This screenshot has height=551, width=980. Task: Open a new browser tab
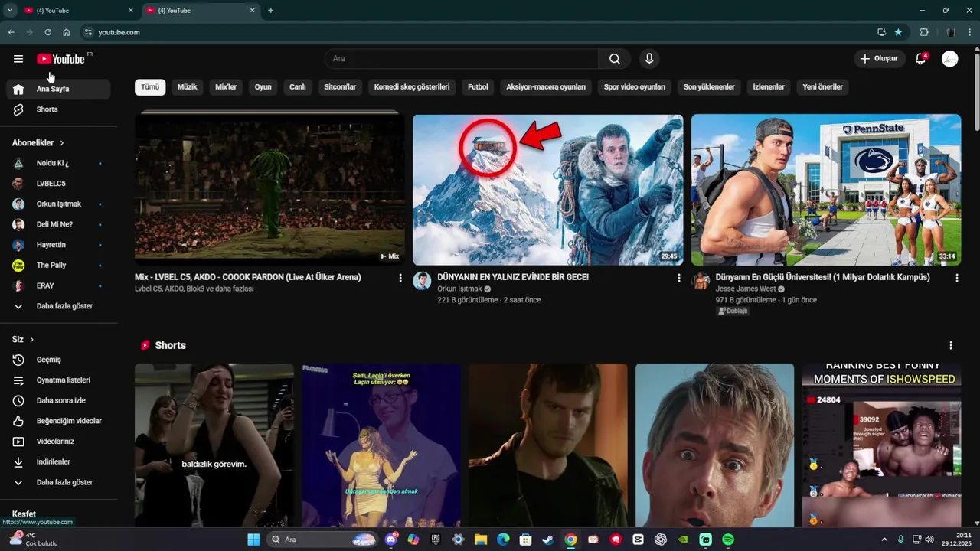[x=270, y=11]
